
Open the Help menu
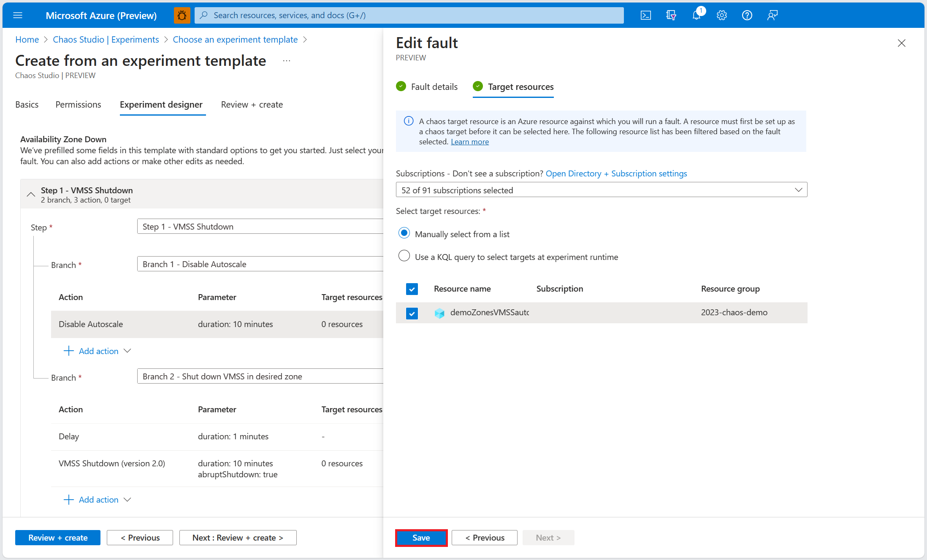click(x=747, y=15)
